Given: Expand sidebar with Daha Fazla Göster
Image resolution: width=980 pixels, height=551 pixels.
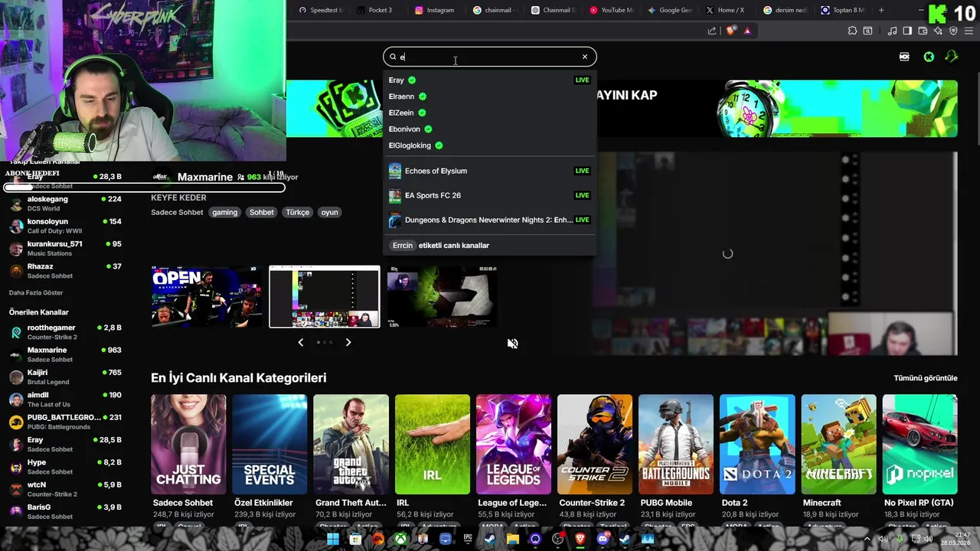Looking at the screenshot, I should point(36,292).
